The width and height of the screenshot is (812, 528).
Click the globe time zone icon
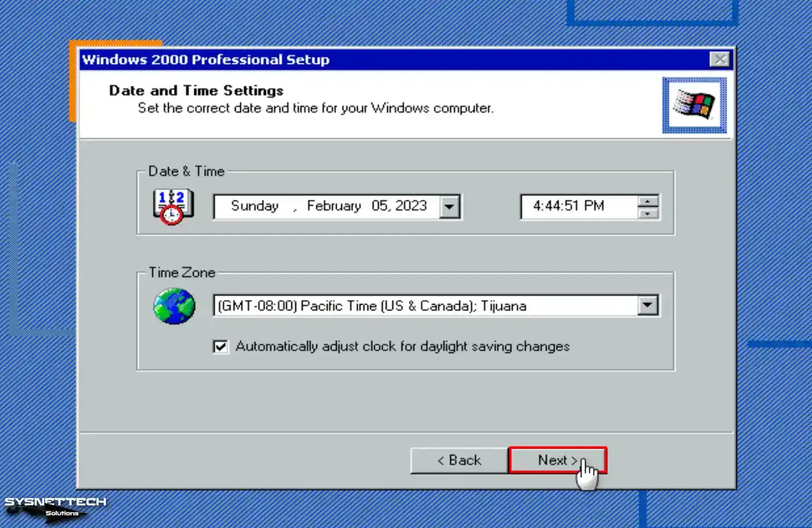tap(174, 306)
